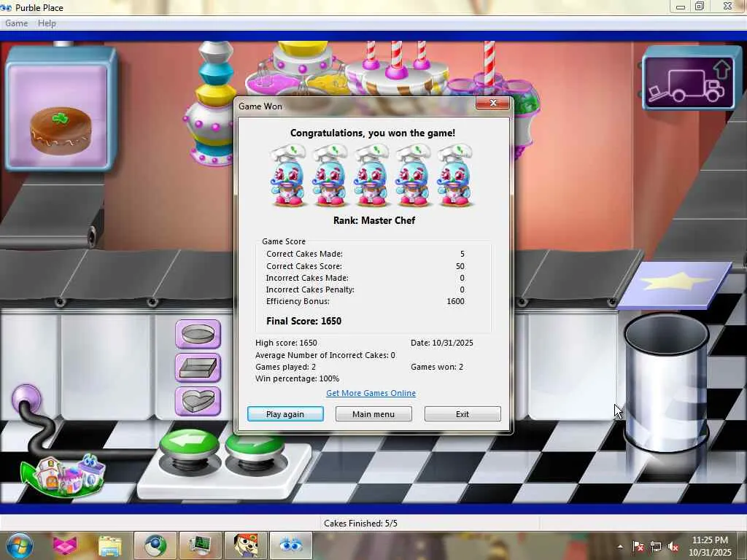Viewport: 747px width, 560px height.
Task: Open File Explorer folder in taskbar
Action: [x=109, y=545]
